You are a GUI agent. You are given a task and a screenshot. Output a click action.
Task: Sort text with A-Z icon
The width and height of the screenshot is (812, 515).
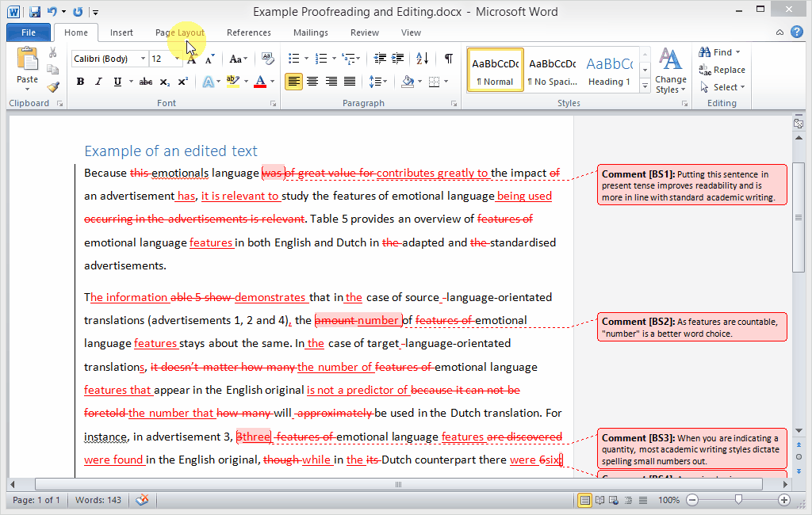tap(422, 59)
